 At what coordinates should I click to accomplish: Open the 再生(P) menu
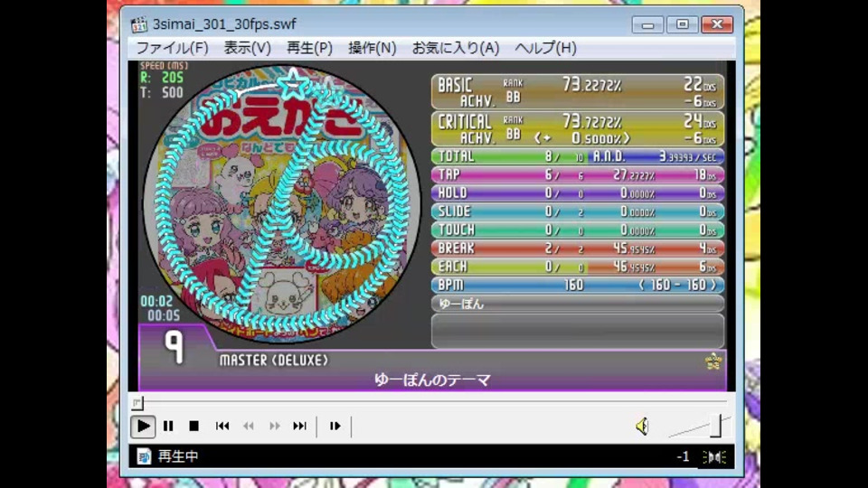[309, 48]
